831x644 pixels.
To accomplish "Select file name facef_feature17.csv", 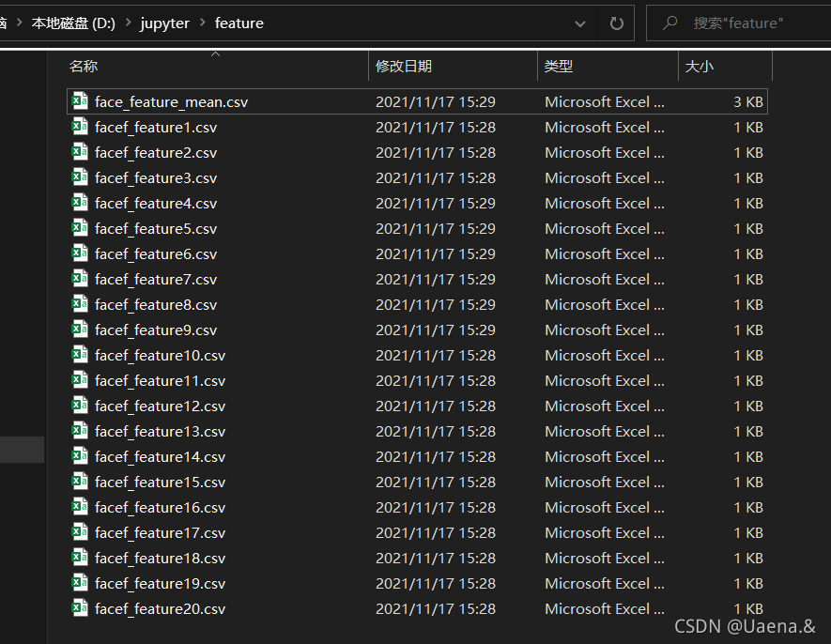I will click(160, 533).
